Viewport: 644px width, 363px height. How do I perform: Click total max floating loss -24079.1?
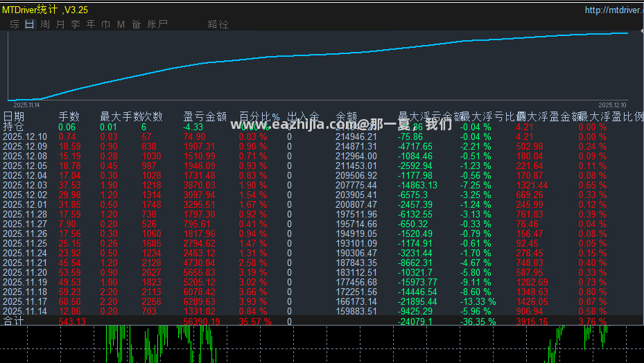[x=415, y=321]
